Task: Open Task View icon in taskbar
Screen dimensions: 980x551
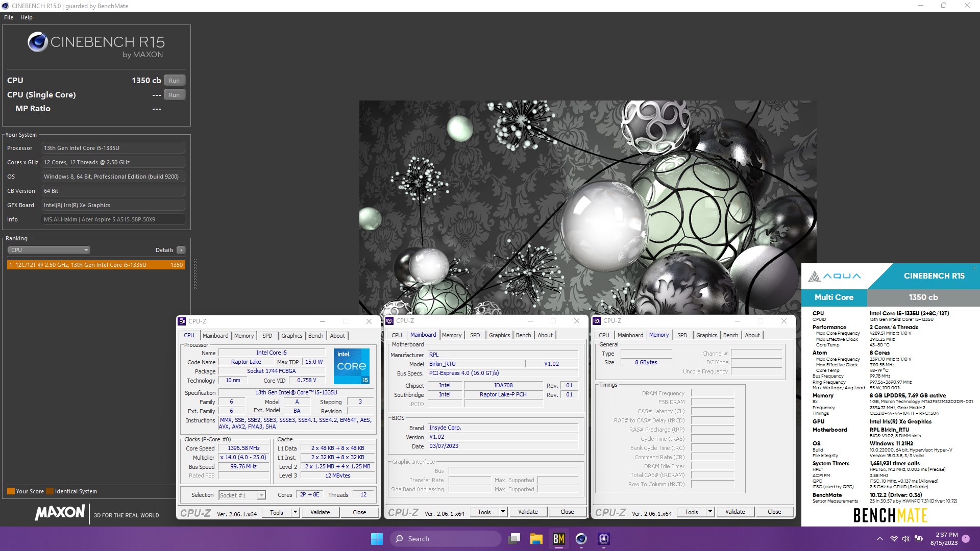Action: (x=514, y=539)
